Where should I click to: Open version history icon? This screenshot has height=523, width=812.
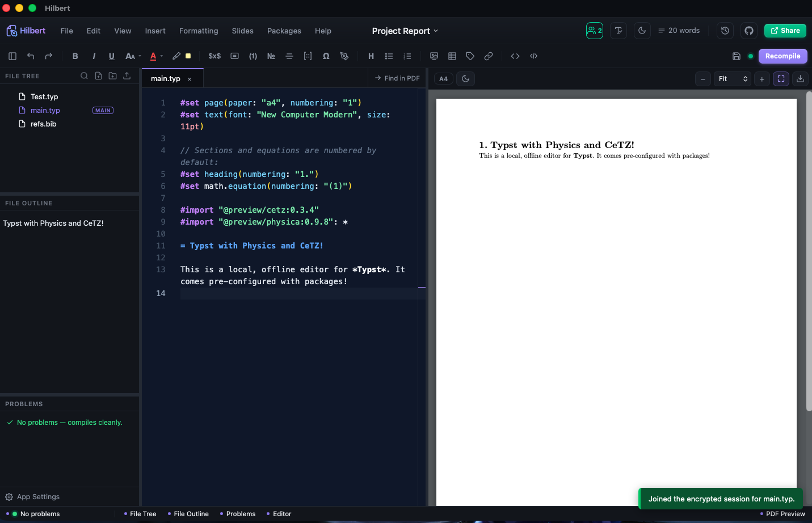725,31
